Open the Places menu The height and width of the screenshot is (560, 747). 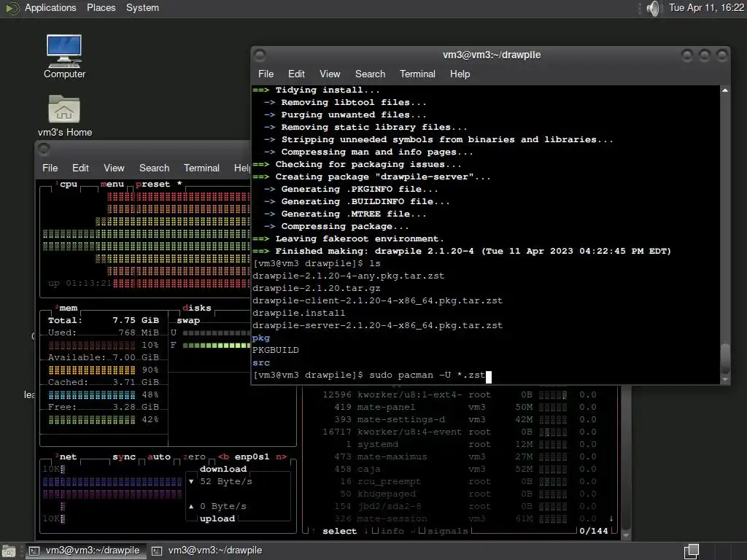[x=101, y=7]
